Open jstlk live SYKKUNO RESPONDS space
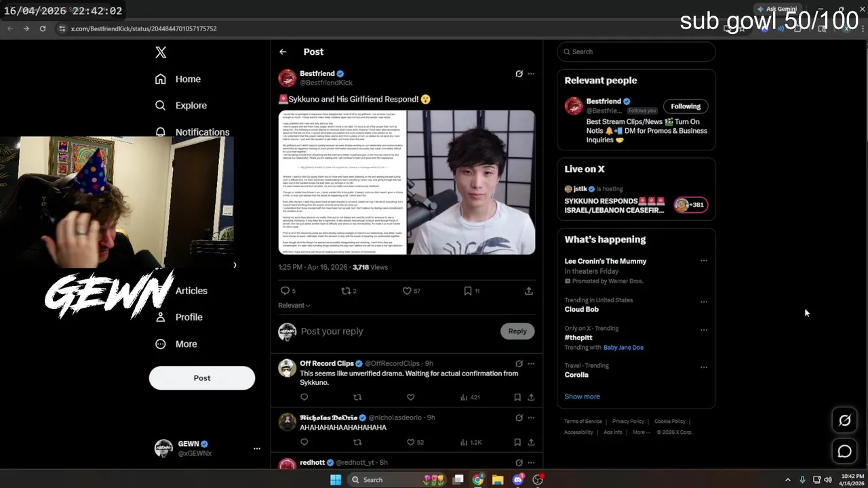868x488 pixels. coord(636,200)
